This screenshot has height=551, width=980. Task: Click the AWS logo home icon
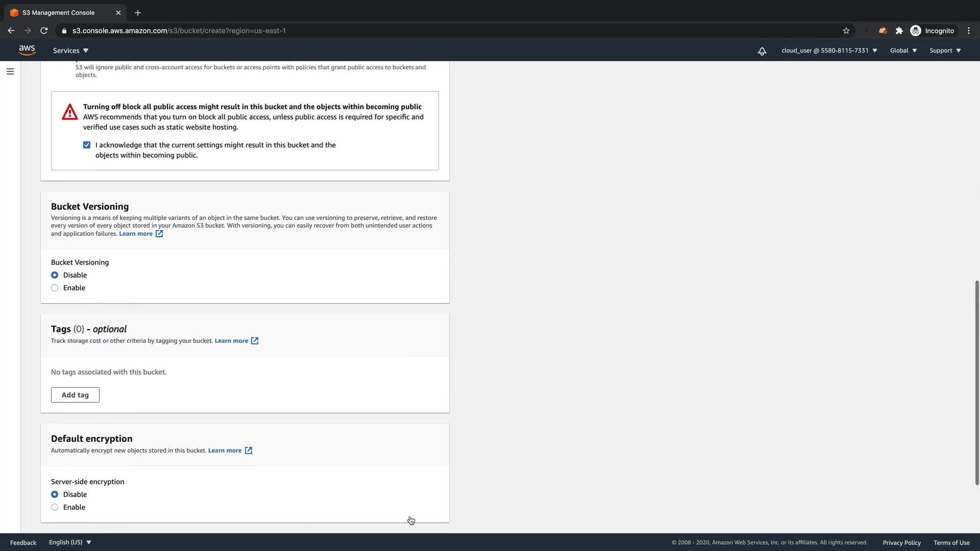(27, 50)
